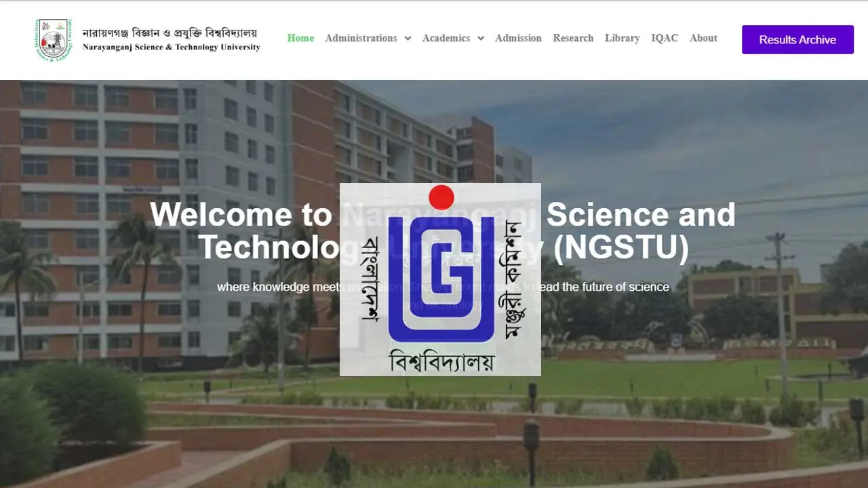Click the NGSTU university logo emblem
Image resolution: width=868 pixels, height=488 pixels.
tap(54, 39)
